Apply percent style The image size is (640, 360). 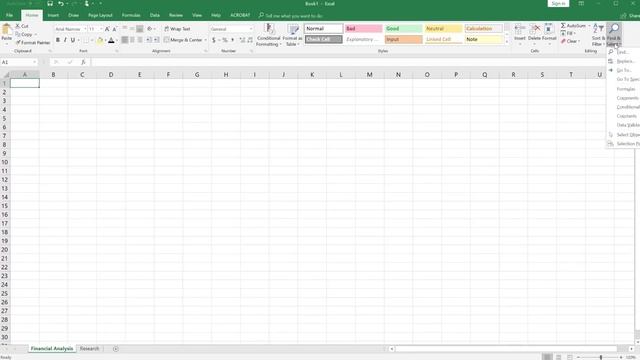tap(224, 40)
